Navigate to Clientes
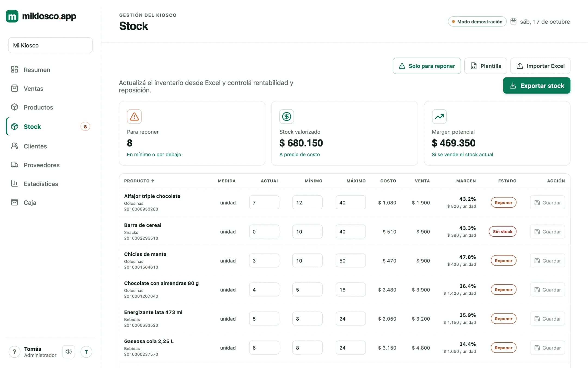This screenshot has width=588, height=368. pos(50,146)
